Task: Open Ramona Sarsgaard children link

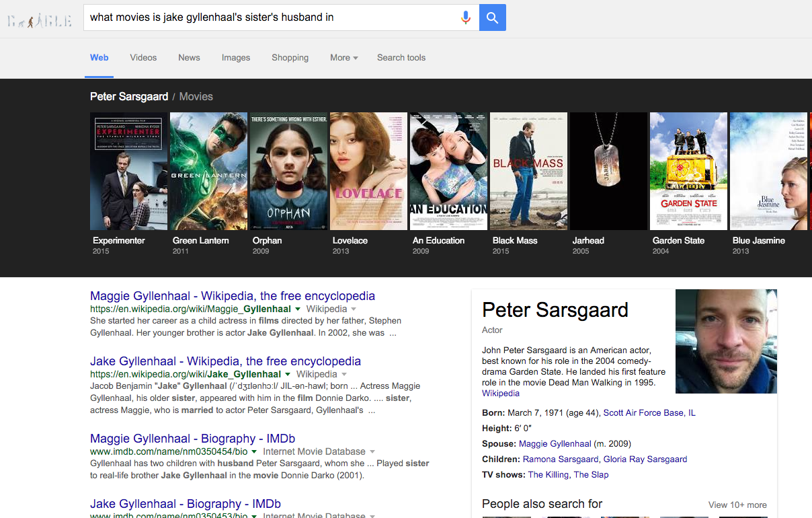Action: (561, 459)
